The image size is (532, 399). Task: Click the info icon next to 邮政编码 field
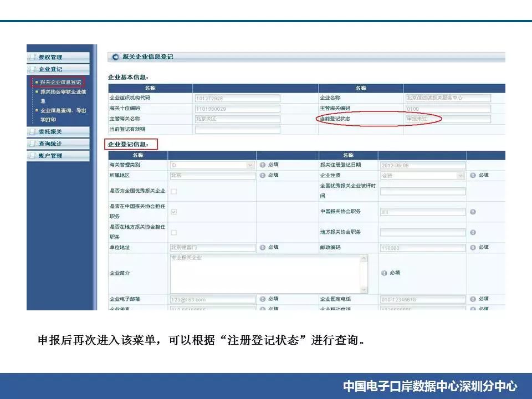point(473,248)
